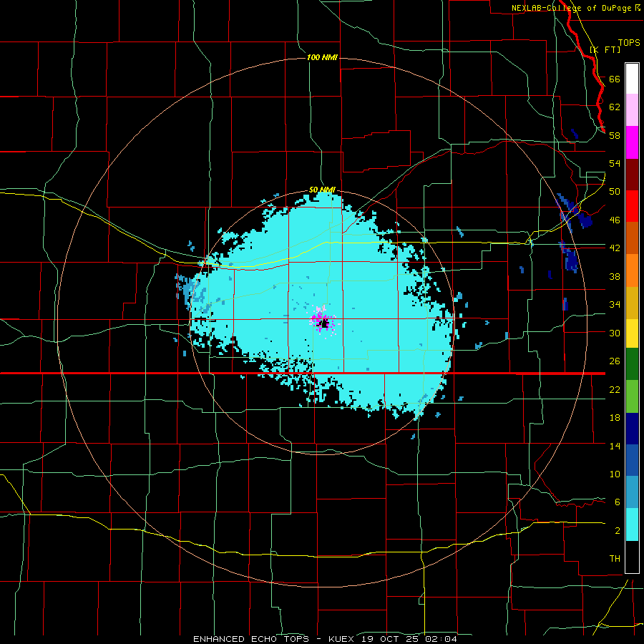Image resolution: width=644 pixels, height=644 pixels.
Task: Click the 30 legend value
Action: [615, 333]
